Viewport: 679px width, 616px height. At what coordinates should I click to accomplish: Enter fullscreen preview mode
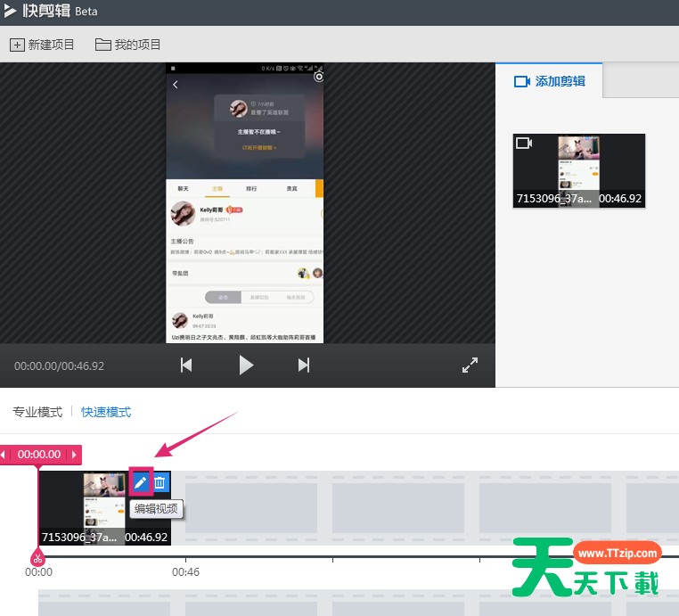point(470,365)
